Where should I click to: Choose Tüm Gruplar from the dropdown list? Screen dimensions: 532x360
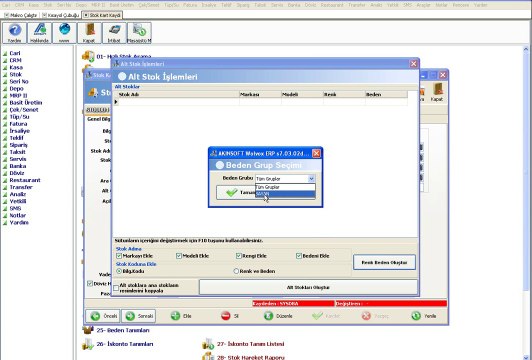coord(285,187)
